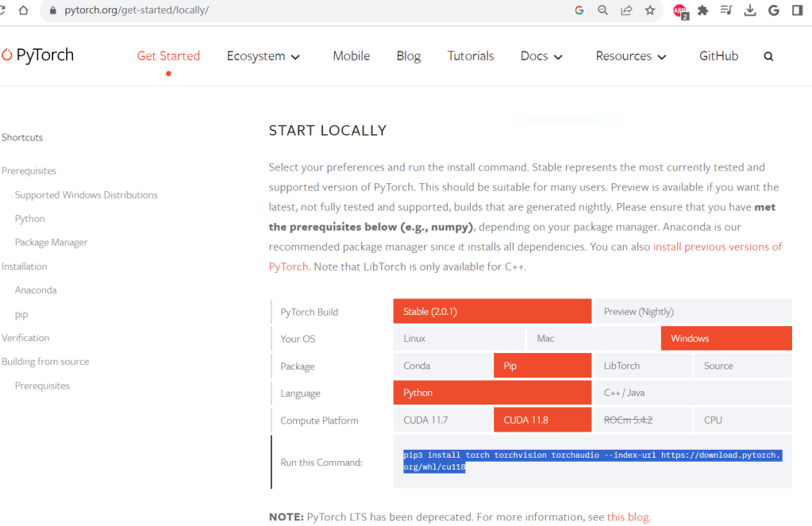Expand the Docs dropdown menu
This screenshot has height=526, width=812.
click(x=541, y=56)
